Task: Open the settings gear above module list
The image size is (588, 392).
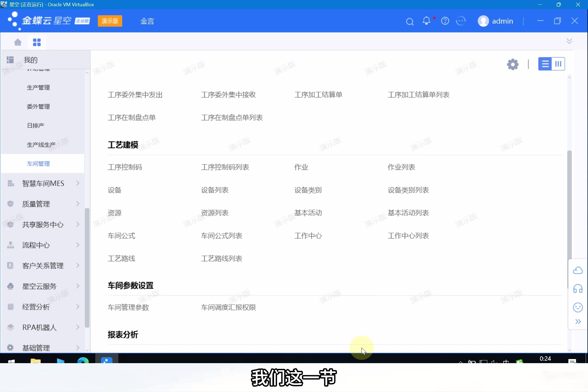Action: click(513, 64)
